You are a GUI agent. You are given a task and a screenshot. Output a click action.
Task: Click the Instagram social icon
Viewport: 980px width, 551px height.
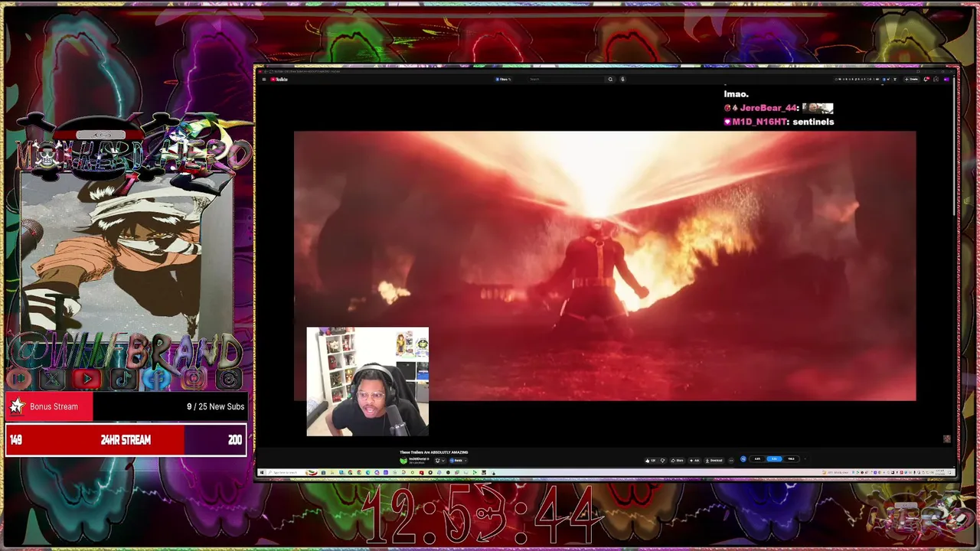coord(194,378)
